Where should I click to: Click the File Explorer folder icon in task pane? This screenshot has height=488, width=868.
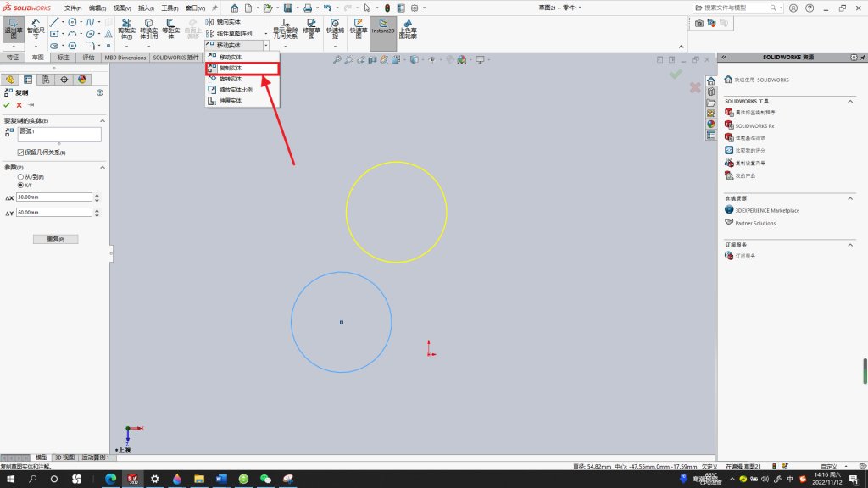(x=711, y=103)
